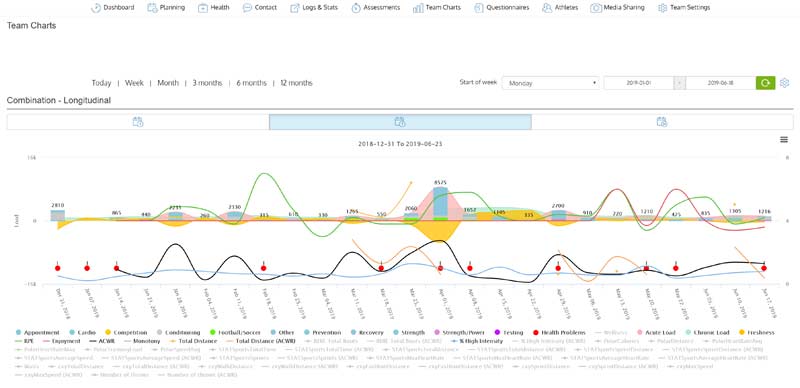This screenshot has width=800, height=388.
Task: Open the Questionnaires section
Action: click(502, 8)
